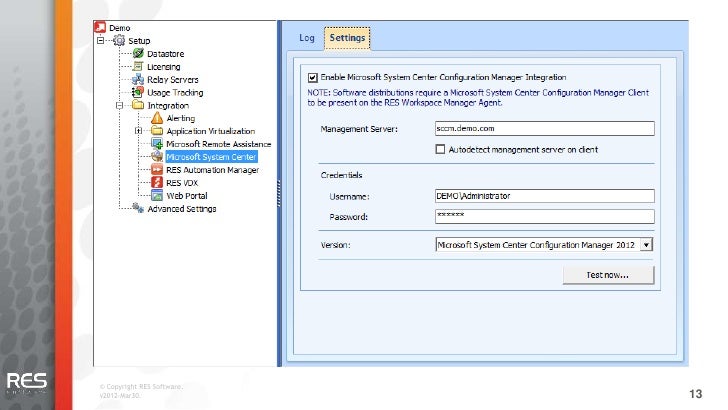Click the Management Server input field
The width and height of the screenshot is (728, 410).
tap(545, 129)
